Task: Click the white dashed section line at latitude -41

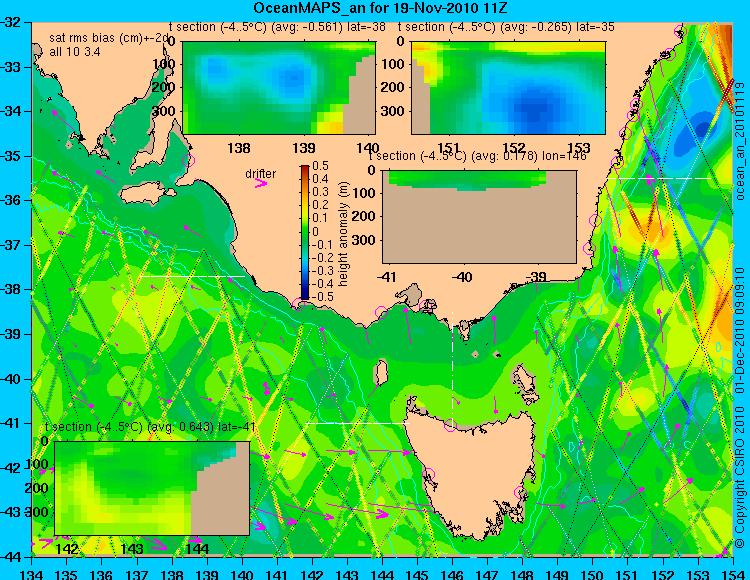Action: pyautogui.click(x=357, y=423)
